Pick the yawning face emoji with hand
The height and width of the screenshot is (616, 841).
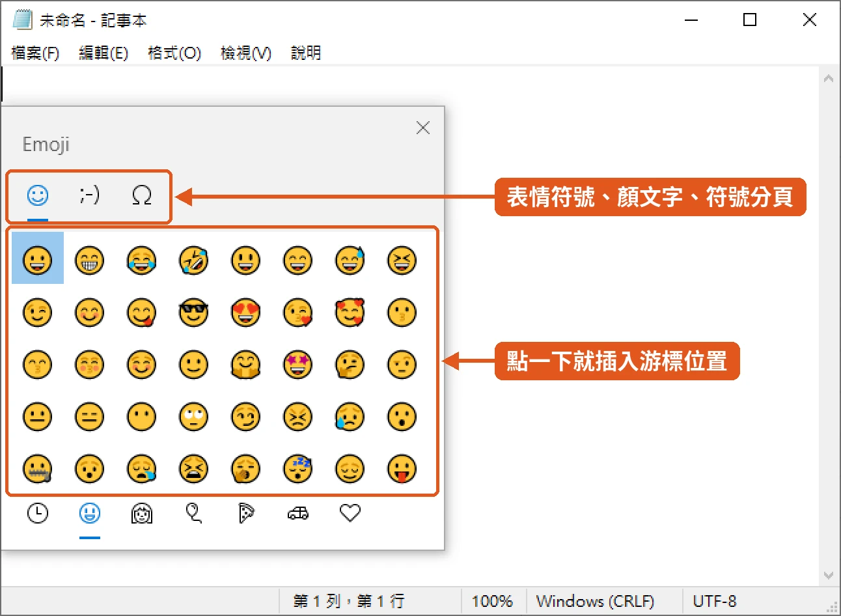coord(246,469)
